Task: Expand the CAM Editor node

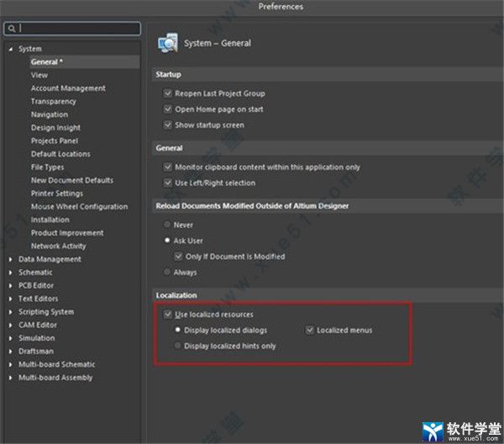Action: [x=11, y=325]
